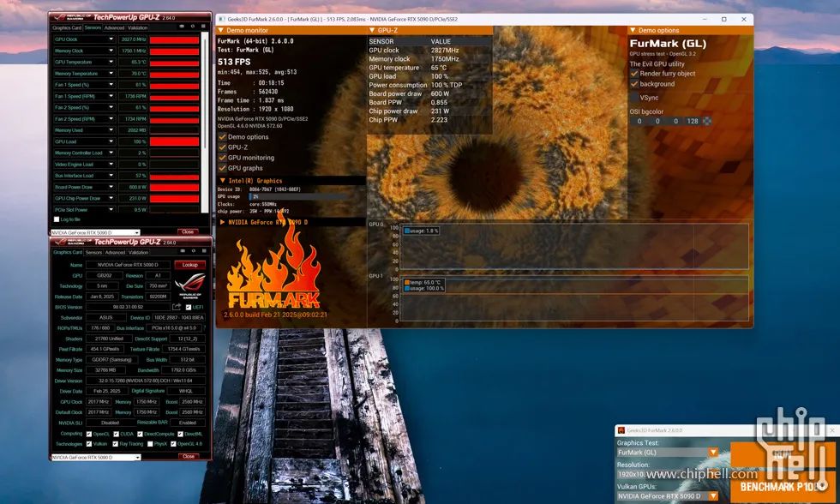Click the Lookup button in GPU-Z

pos(190,265)
